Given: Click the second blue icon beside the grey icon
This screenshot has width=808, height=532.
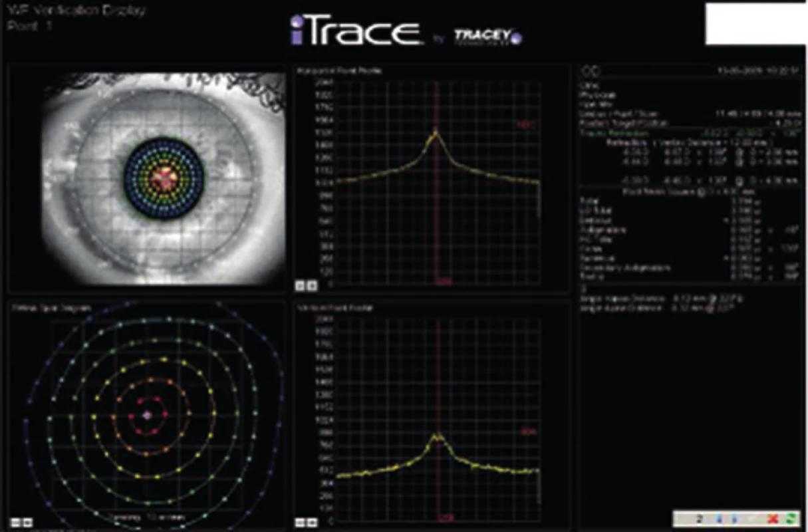Looking at the screenshot, I should point(734,519).
